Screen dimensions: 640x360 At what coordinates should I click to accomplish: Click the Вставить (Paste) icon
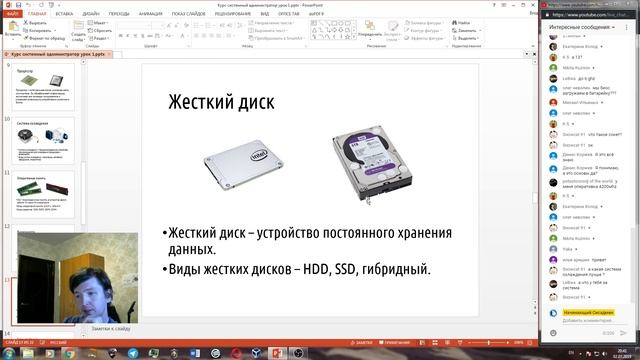coord(13,27)
